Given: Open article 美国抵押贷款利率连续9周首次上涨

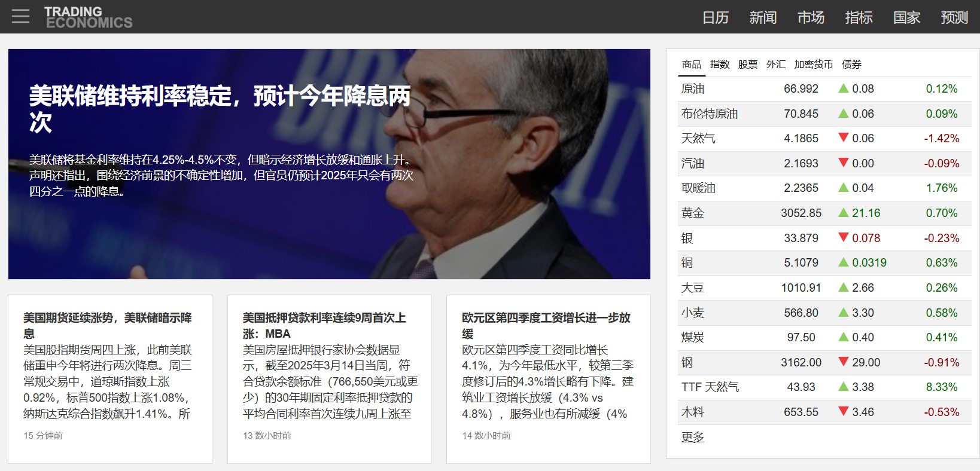Looking at the screenshot, I should pos(324,325).
